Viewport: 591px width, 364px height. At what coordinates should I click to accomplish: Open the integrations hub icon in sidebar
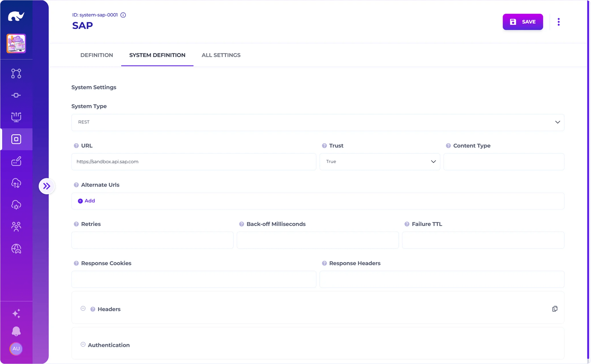(16, 117)
